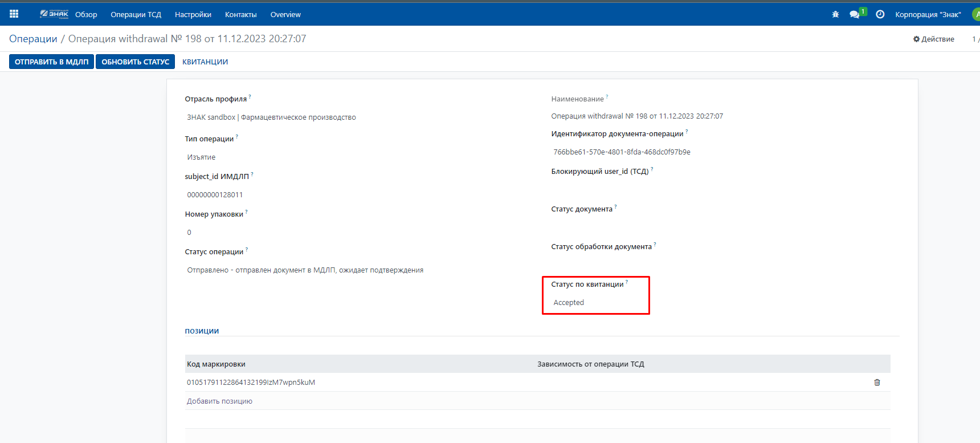
Task: Click Наименование value Операция withdrawal № 198
Action: [637, 116]
